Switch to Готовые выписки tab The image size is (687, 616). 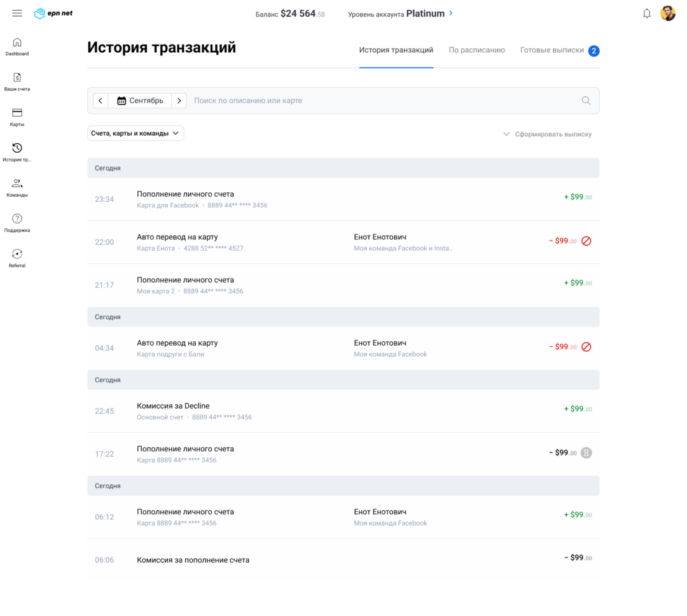552,50
